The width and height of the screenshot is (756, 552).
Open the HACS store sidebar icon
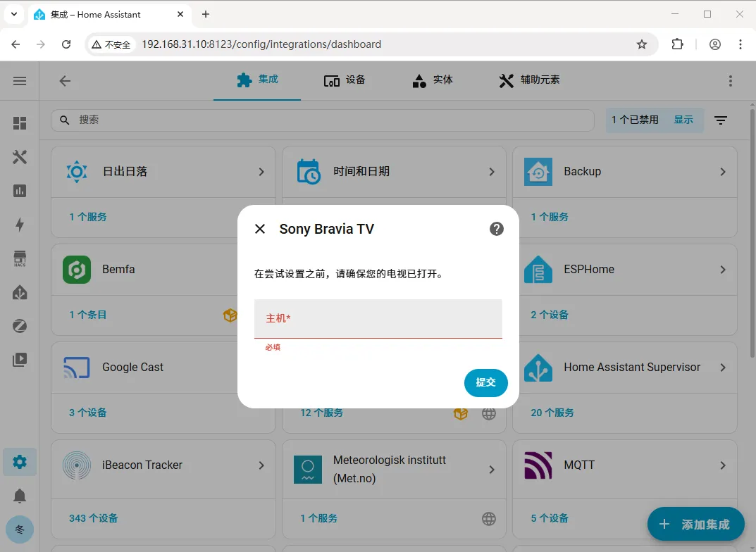point(20,258)
